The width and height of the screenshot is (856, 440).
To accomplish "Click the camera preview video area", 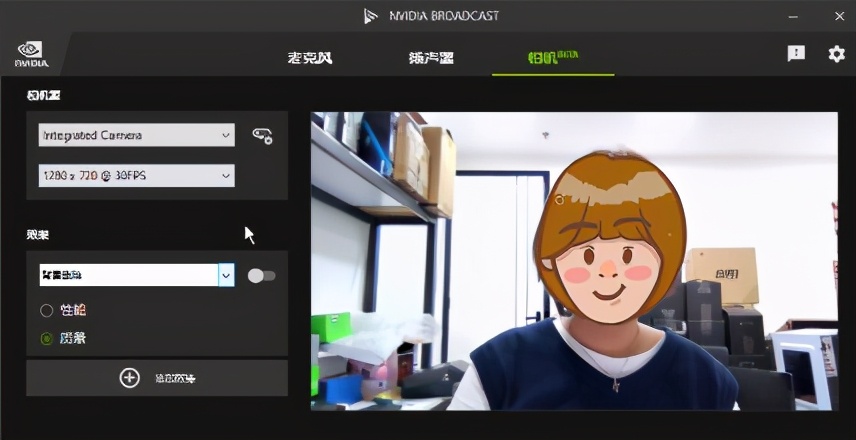I will [573, 260].
